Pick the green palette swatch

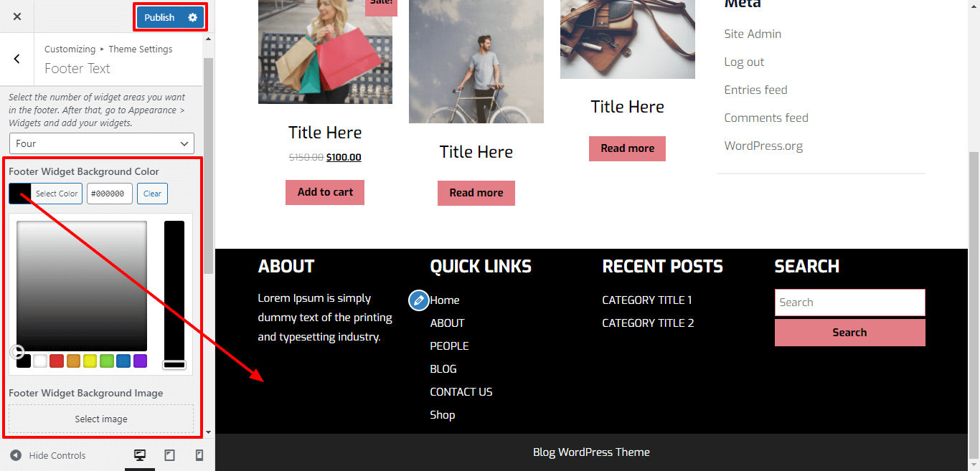tap(107, 361)
